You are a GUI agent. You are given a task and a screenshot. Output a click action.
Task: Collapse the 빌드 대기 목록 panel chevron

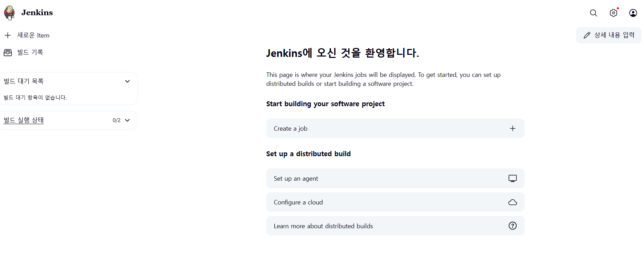pyautogui.click(x=127, y=81)
